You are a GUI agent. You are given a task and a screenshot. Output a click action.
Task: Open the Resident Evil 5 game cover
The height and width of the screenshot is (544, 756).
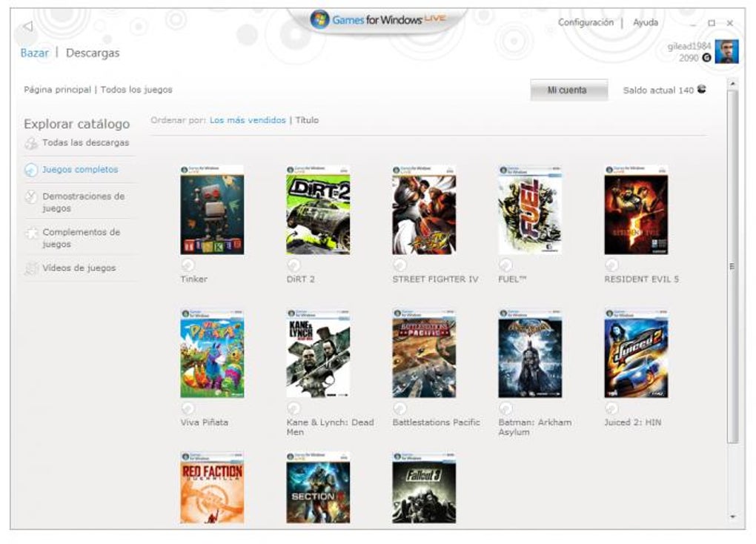click(x=637, y=210)
